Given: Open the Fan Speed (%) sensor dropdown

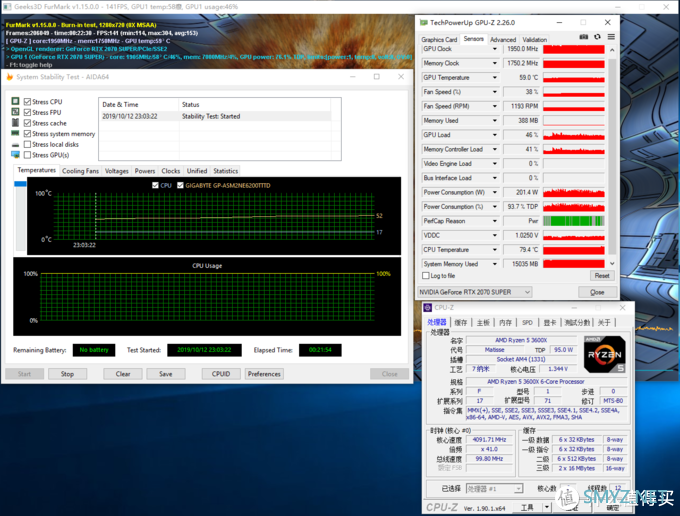Looking at the screenshot, I should tap(494, 92).
